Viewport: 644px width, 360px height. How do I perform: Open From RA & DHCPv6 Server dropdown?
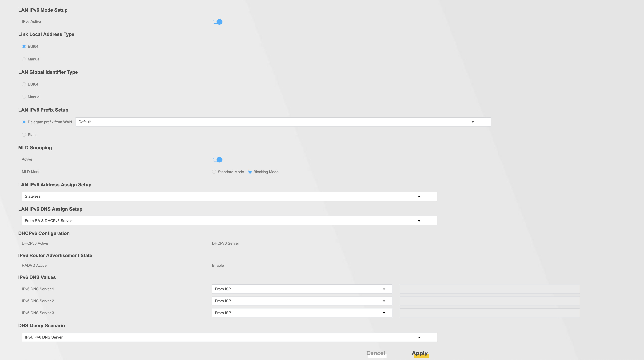pos(229,221)
